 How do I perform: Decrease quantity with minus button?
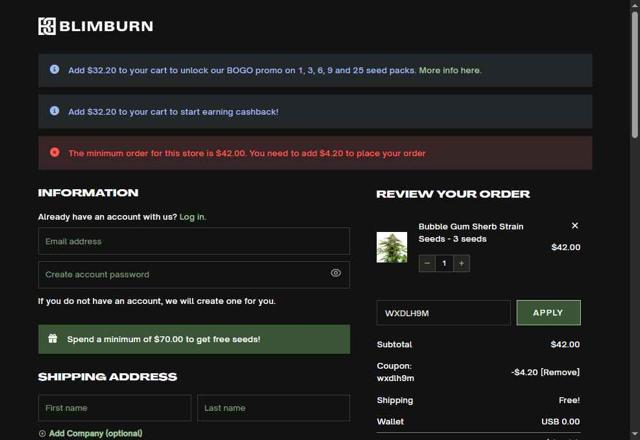427,263
